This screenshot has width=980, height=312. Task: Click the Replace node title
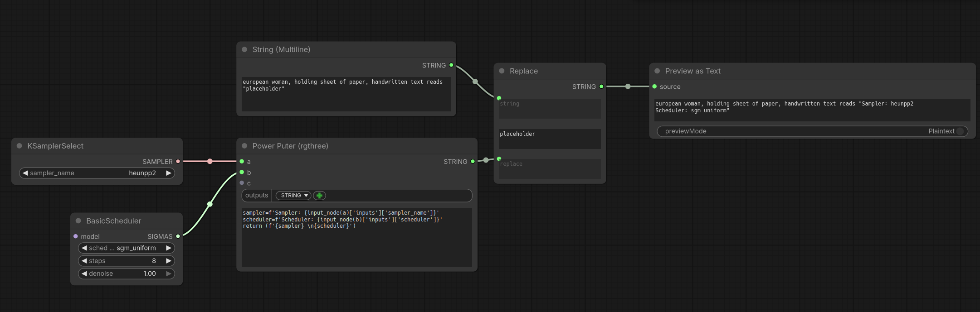coord(524,71)
